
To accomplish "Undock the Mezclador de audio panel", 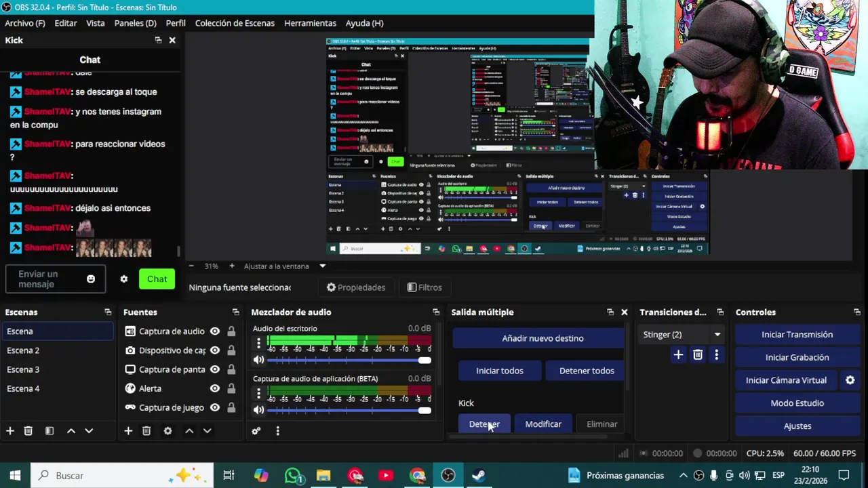I will pos(436,312).
